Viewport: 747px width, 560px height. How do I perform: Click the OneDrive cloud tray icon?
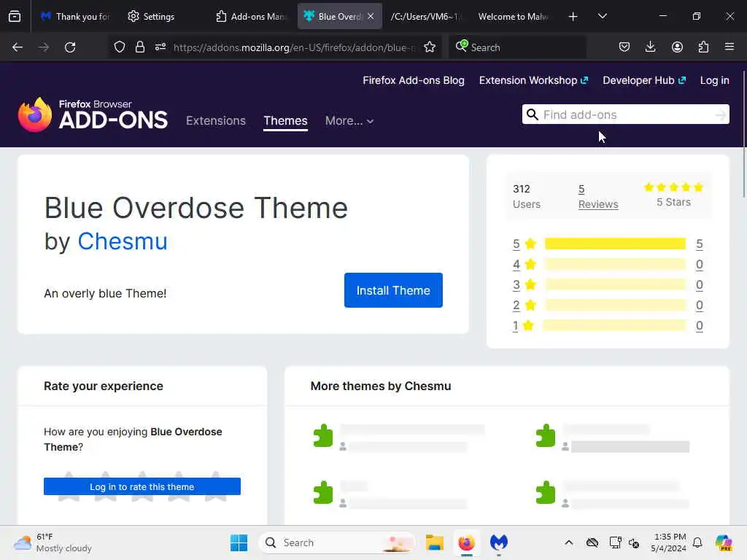[x=592, y=542]
